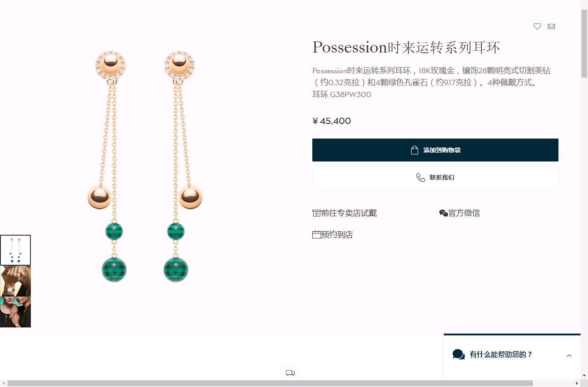
Task: Click the heart wishlist icon
Action: coord(537,26)
